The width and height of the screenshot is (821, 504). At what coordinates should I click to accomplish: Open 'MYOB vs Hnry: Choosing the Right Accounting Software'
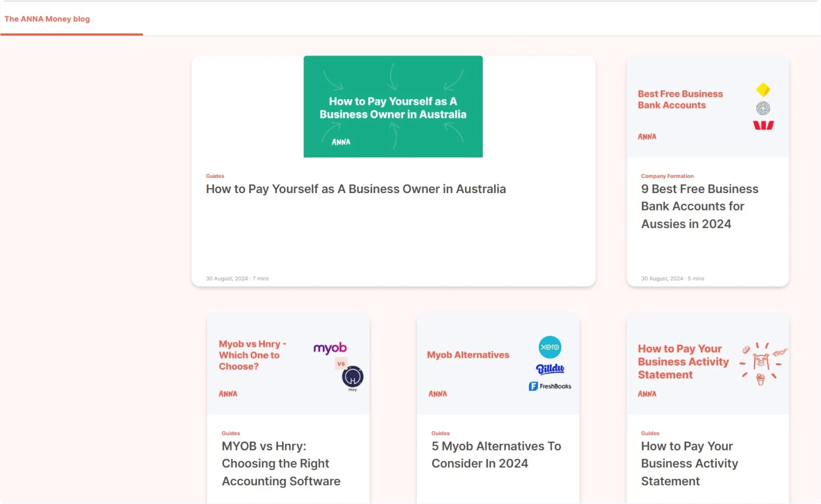click(281, 464)
